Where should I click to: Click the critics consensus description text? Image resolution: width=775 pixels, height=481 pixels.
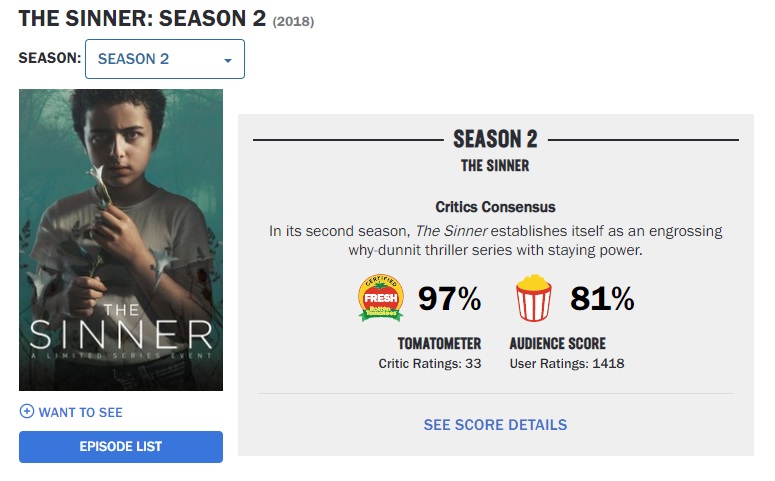tap(495, 240)
